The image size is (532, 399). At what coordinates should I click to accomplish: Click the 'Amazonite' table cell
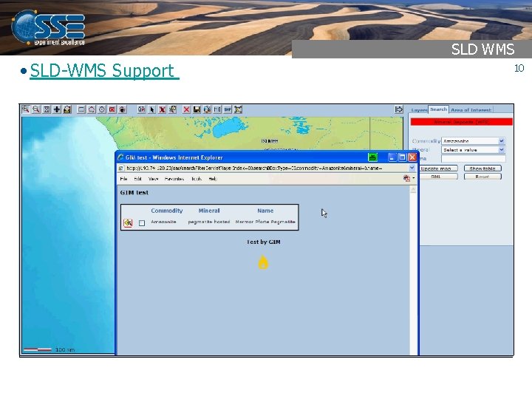163,222
